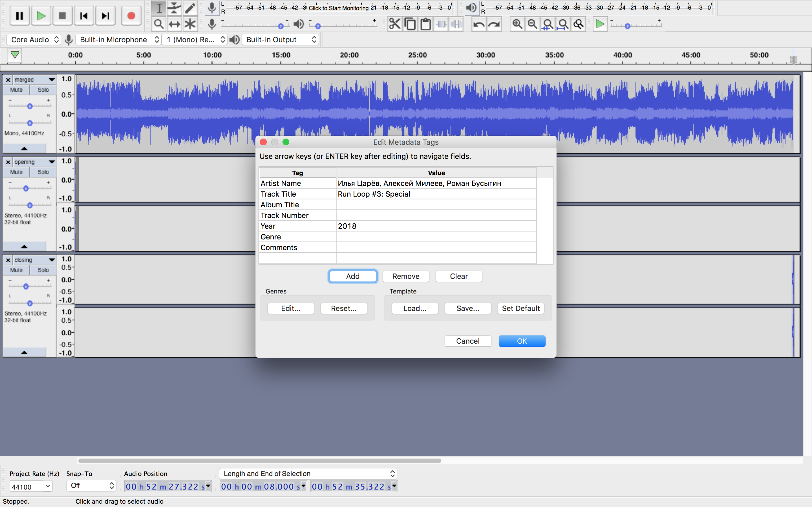The width and height of the screenshot is (812, 507).
Task: Click the Undo arrow icon
Action: pos(478,24)
